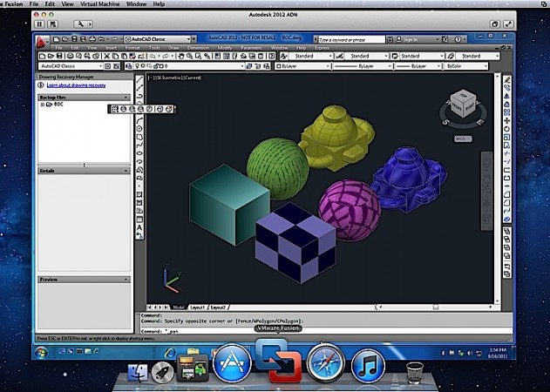The height and width of the screenshot is (392, 550).
Task: Click the Windows Start orb
Action: (40, 351)
